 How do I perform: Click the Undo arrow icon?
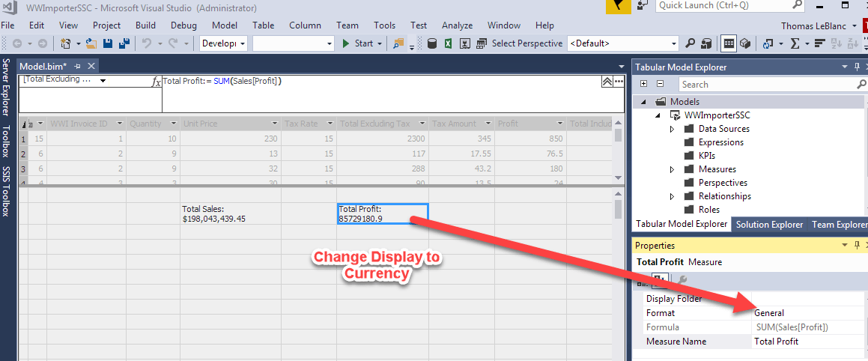[147, 43]
